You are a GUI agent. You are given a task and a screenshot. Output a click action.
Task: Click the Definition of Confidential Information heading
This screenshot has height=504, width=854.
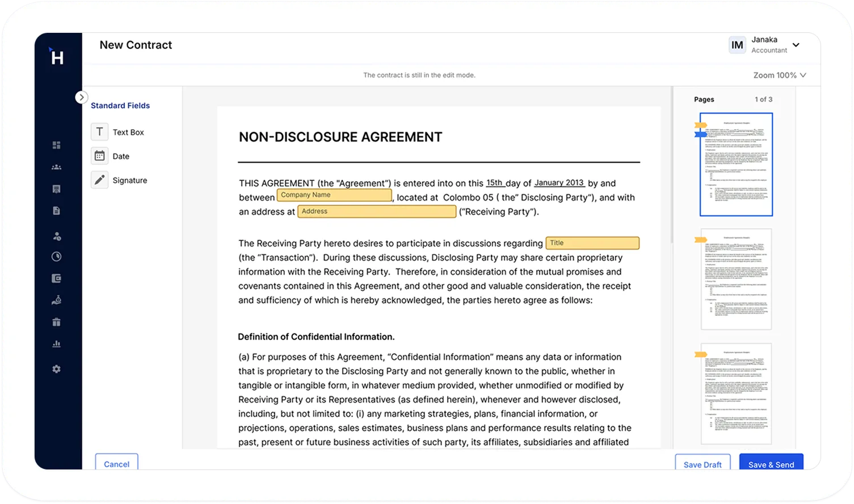pos(316,337)
